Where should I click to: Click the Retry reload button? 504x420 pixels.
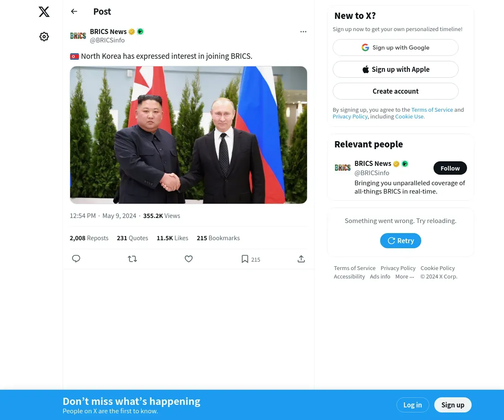click(x=401, y=241)
